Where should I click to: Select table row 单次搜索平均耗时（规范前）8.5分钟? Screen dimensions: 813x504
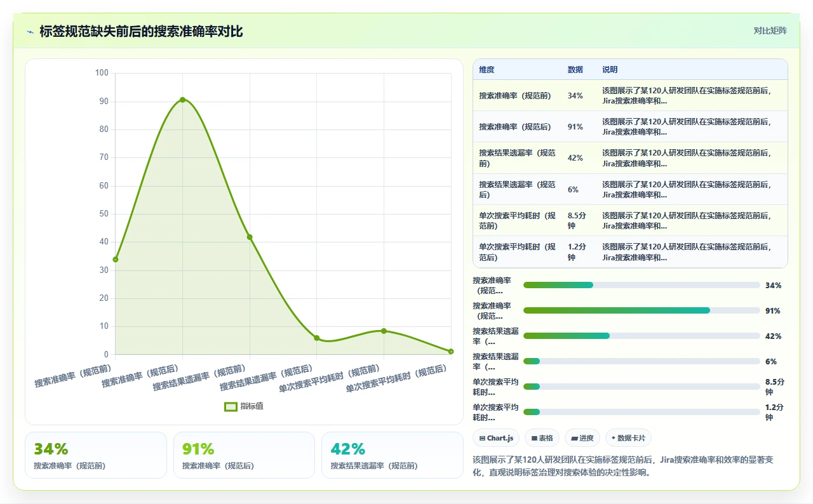(x=630, y=220)
